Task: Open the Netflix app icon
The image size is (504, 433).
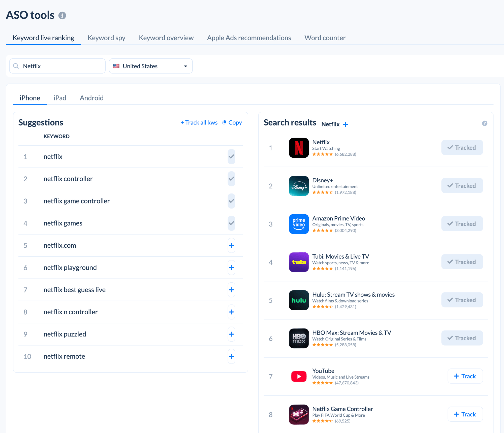Action: click(299, 148)
